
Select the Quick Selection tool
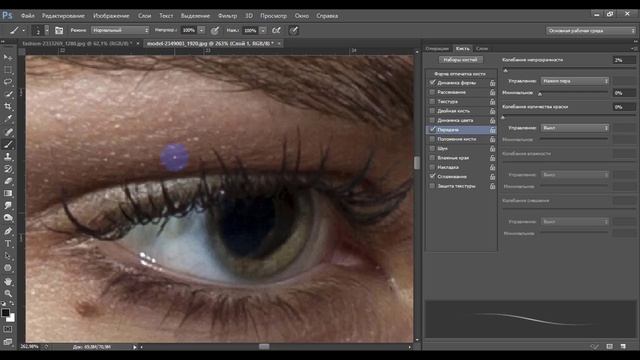(x=8, y=94)
